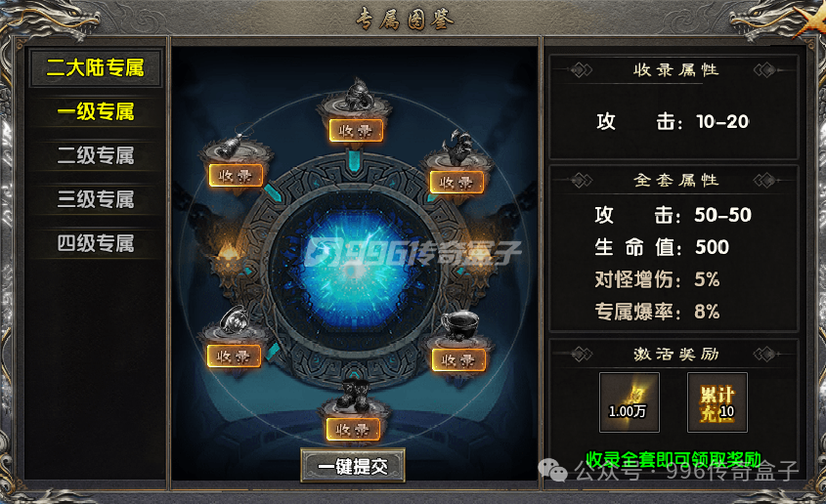Submit all with 一键提交 button
Screen dimensions: 826x504
pyautogui.click(x=353, y=466)
